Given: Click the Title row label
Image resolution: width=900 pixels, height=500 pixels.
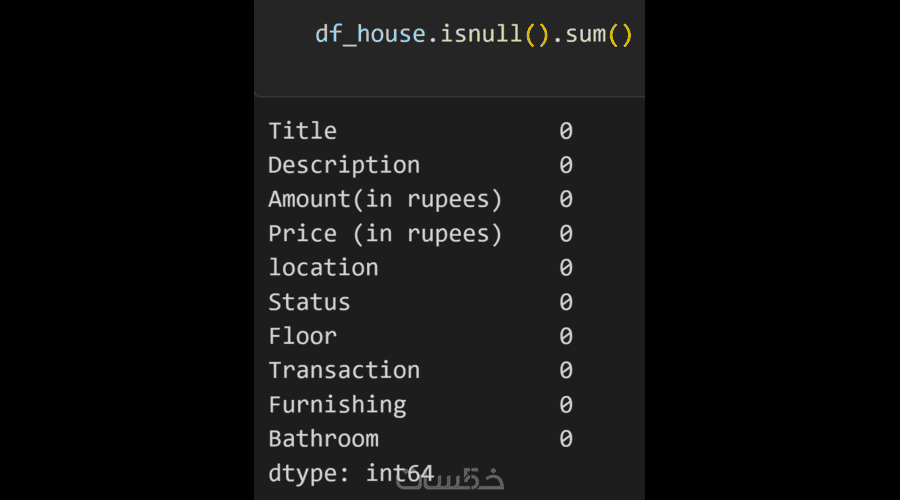Looking at the screenshot, I should click(x=302, y=131).
